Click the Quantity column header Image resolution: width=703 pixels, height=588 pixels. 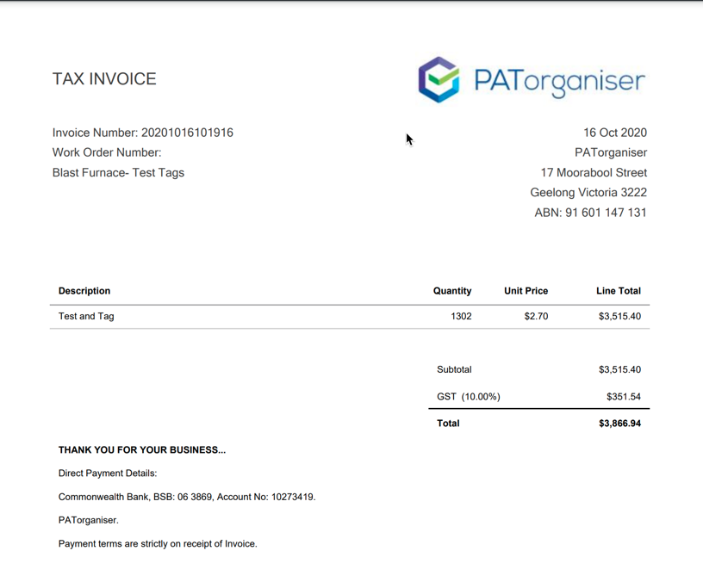click(452, 291)
